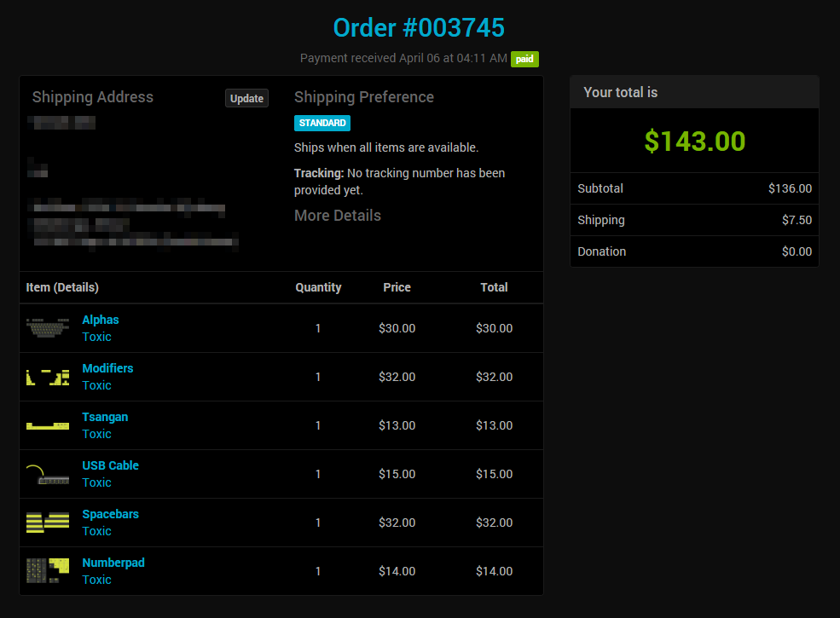
Task: Click the Payment received April 06 text
Action: 403,58
